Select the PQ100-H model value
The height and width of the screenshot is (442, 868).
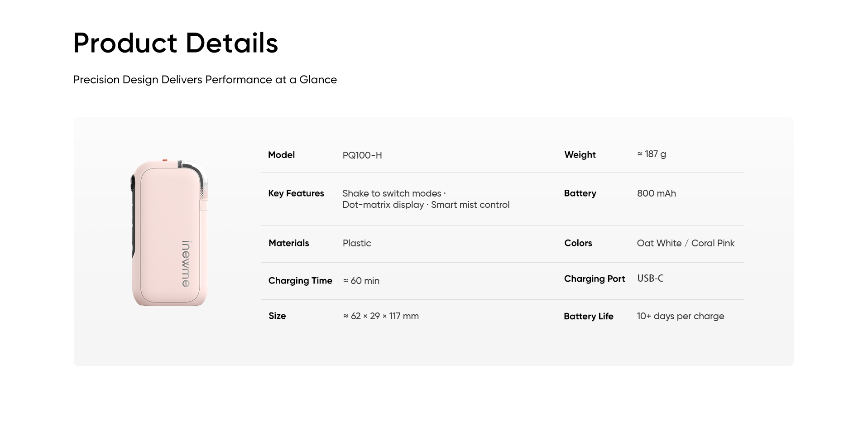coord(362,155)
